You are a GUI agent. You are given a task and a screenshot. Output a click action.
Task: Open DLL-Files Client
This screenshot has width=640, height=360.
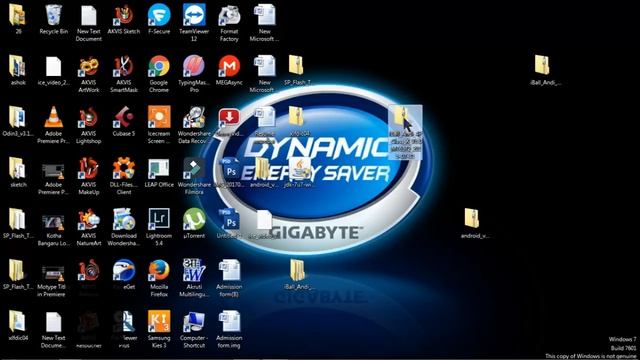pyautogui.click(x=124, y=168)
